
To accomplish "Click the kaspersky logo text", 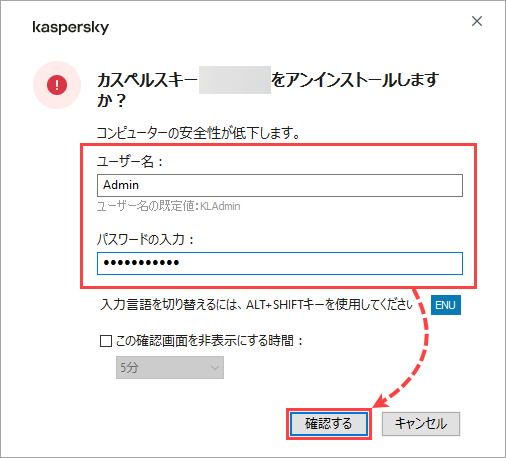I will pos(71,27).
